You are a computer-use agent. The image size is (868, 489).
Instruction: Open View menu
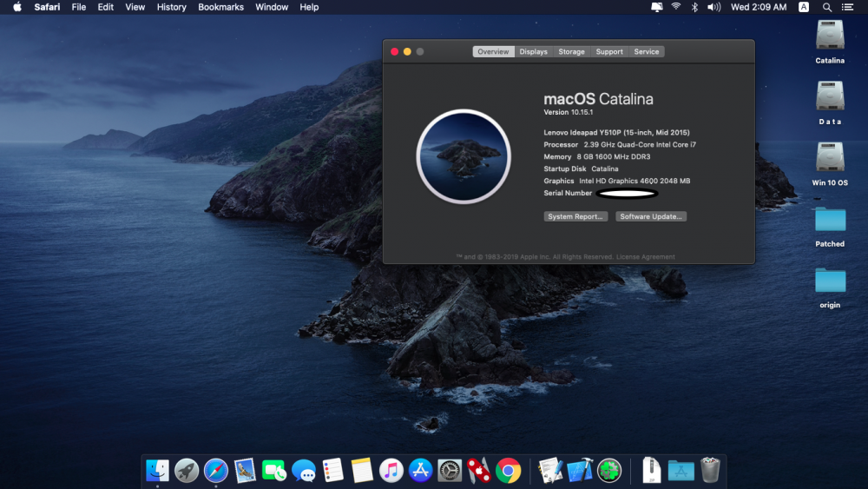pos(135,7)
